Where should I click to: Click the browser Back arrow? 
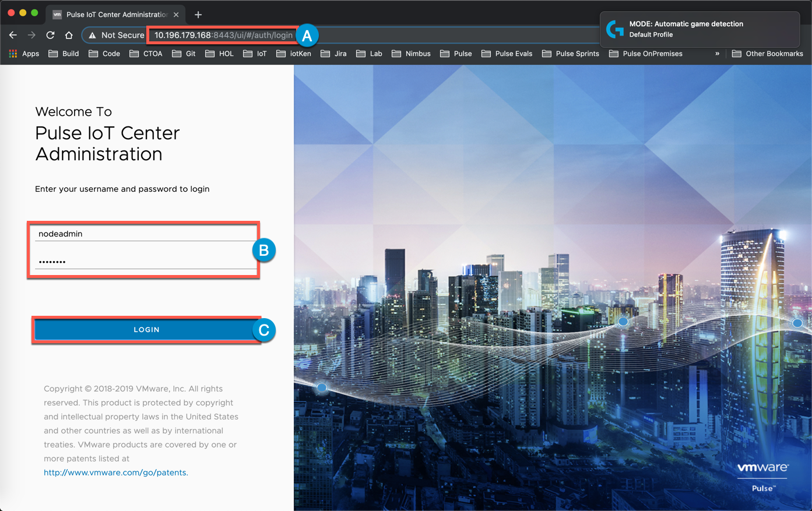pyautogui.click(x=13, y=35)
